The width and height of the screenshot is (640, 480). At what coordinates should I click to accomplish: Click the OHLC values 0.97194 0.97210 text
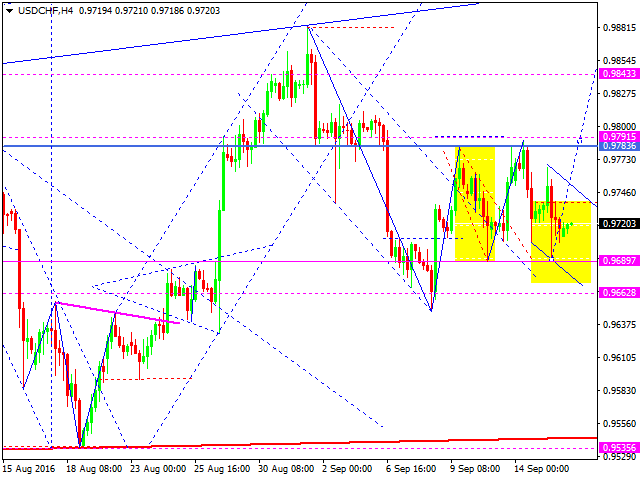(113, 11)
